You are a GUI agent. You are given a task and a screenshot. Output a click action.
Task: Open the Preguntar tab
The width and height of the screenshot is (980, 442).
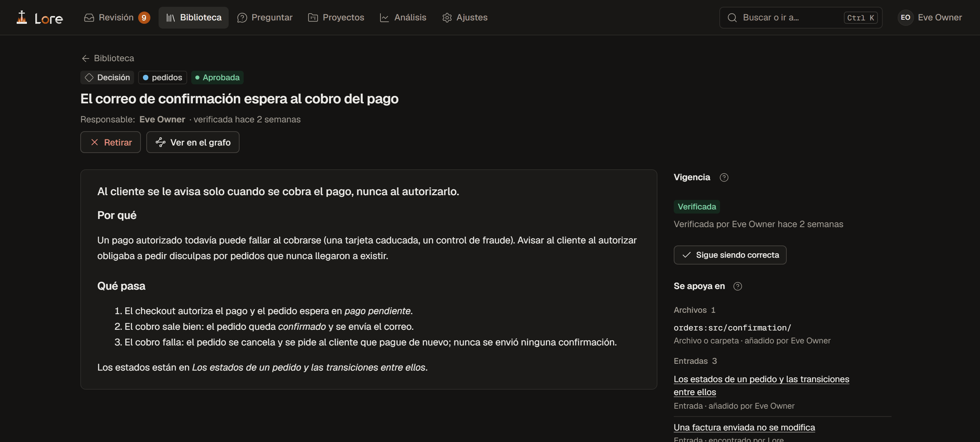tap(265, 17)
